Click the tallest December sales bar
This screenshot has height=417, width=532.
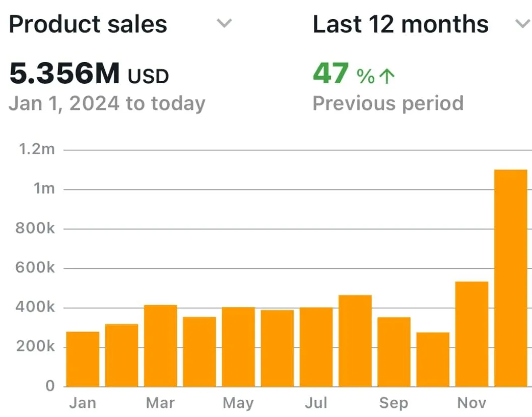[x=510, y=278]
